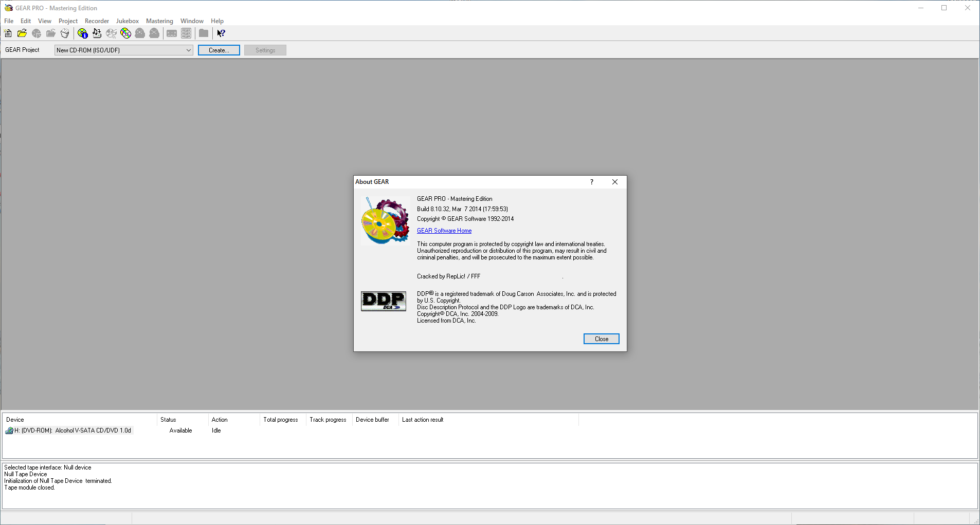The height and width of the screenshot is (525, 980).
Task: Click the bucket-shaped toolbar icon
Action: [x=65, y=33]
